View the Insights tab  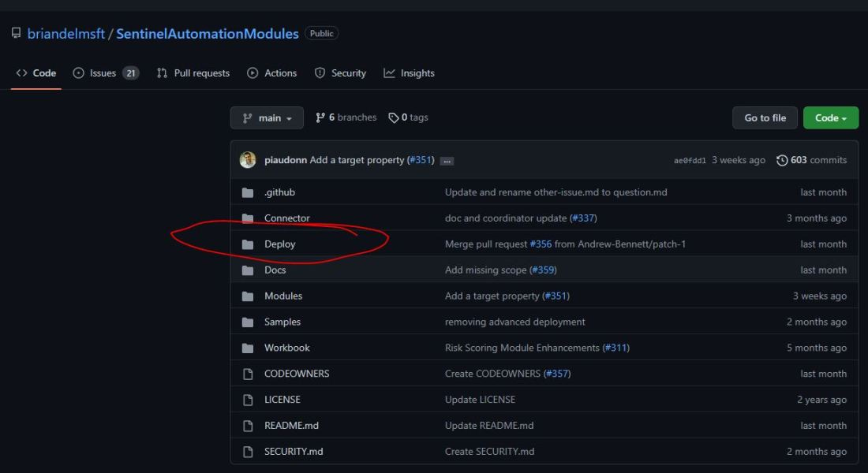(409, 73)
